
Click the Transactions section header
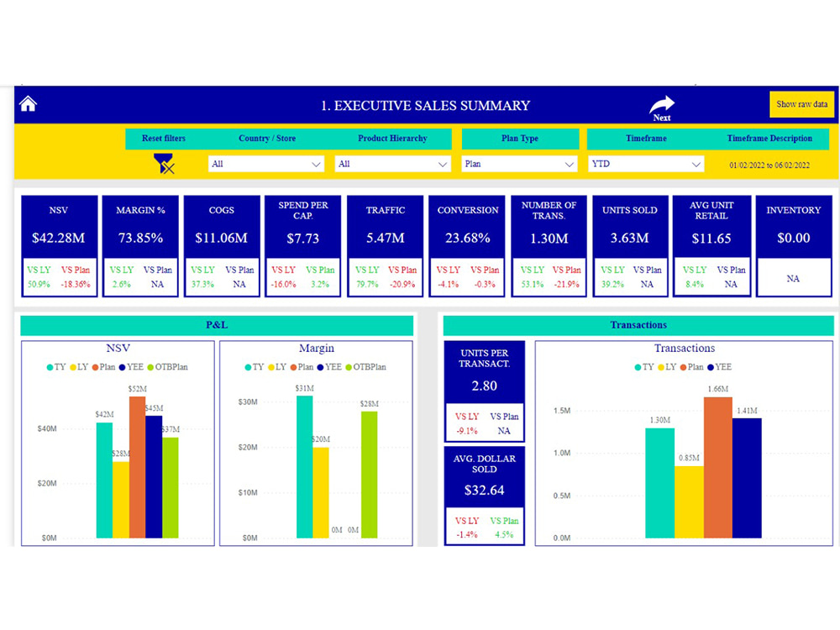(x=638, y=325)
